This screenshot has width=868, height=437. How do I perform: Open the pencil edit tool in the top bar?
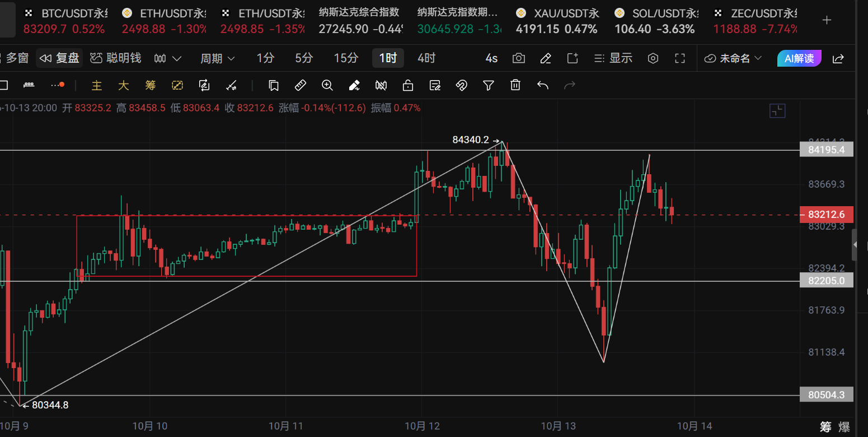[546, 58]
